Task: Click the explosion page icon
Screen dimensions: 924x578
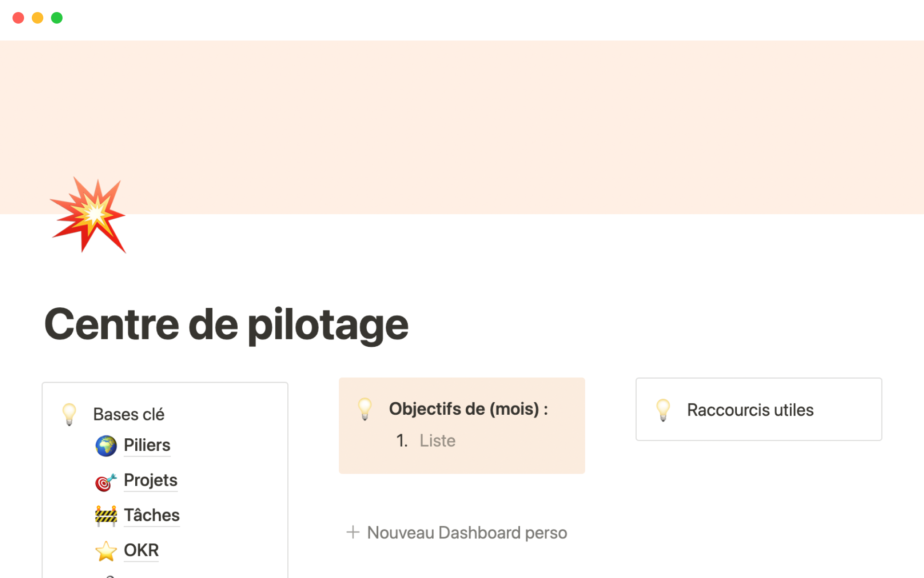Action: (88, 215)
